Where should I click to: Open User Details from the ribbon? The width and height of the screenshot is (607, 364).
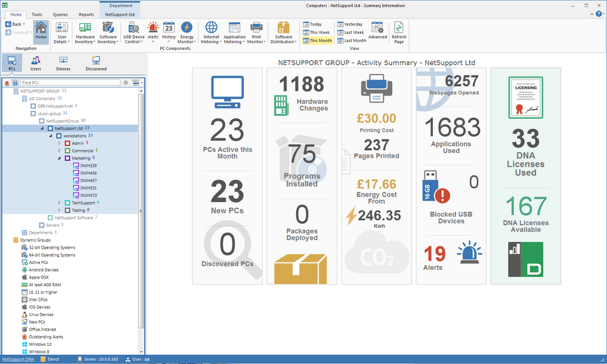(62, 33)
